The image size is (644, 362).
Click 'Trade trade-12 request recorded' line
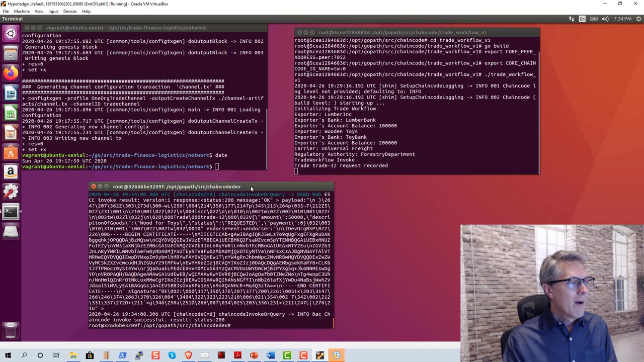click(341, 165)
